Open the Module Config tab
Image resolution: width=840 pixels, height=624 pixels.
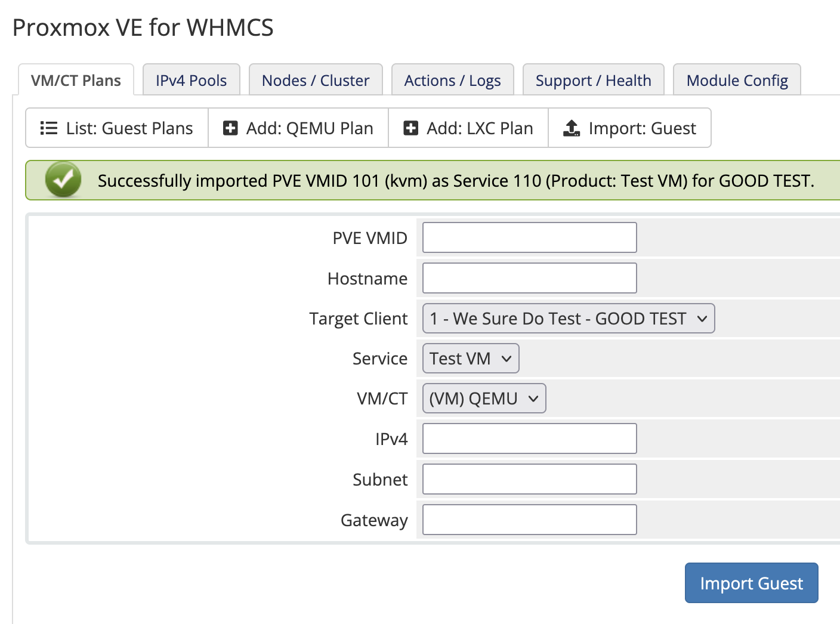737,80
